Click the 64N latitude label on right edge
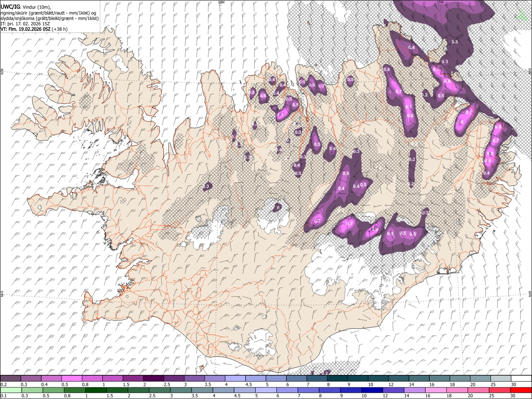This screenshot has width=532, height=399. (x=530, y=293)
